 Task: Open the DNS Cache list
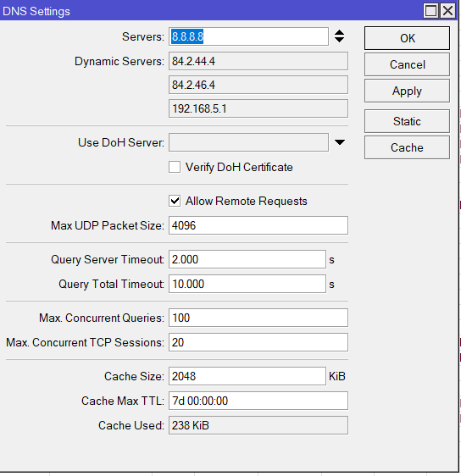pos(407,148)
